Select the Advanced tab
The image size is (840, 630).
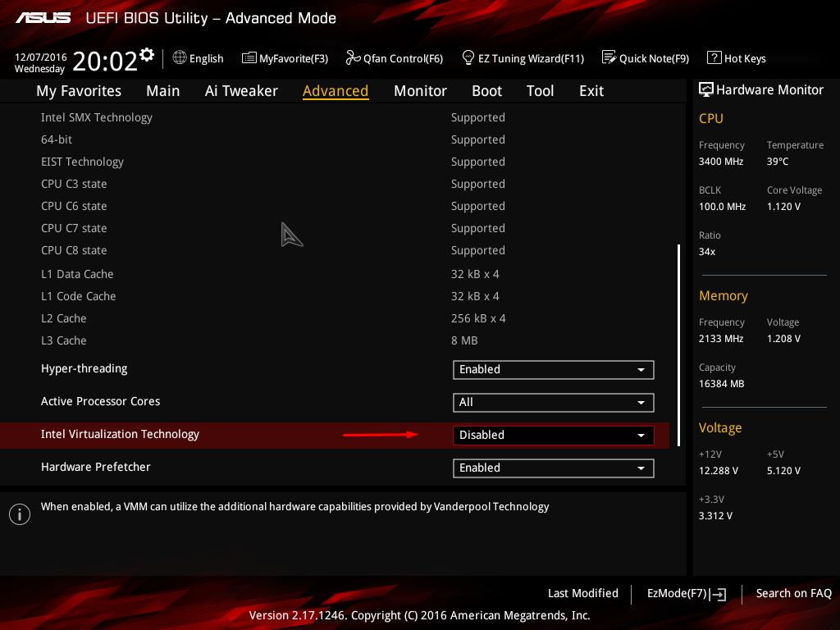[x=336, y=91]
